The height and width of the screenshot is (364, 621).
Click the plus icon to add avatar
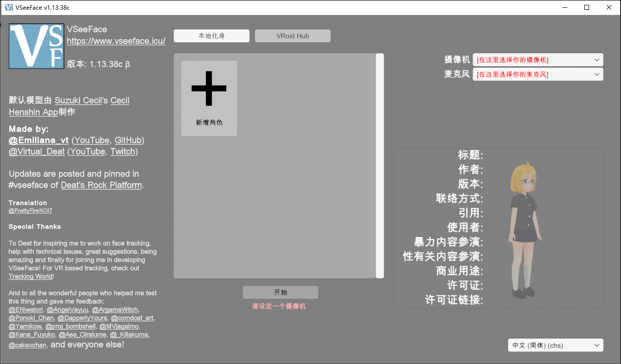209,88
